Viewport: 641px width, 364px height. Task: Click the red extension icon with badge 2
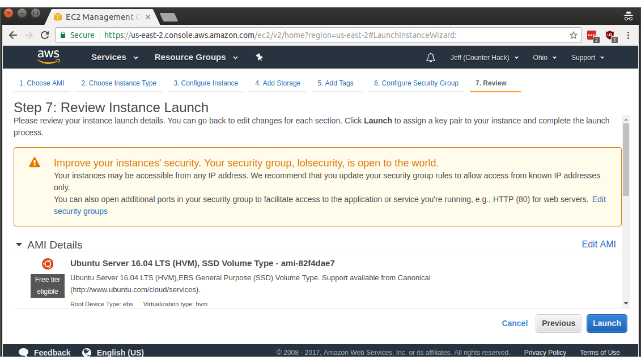[x=592, y=36]
